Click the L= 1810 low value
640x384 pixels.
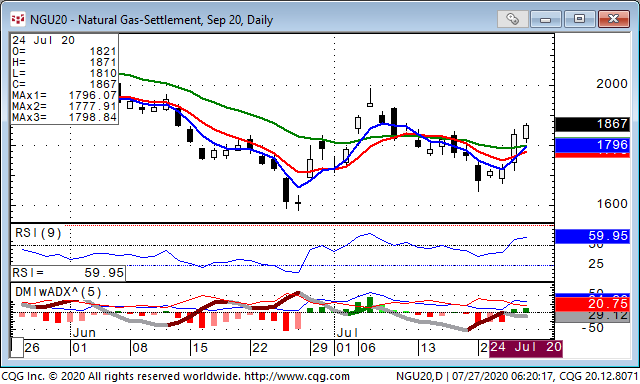coord(64,73)
